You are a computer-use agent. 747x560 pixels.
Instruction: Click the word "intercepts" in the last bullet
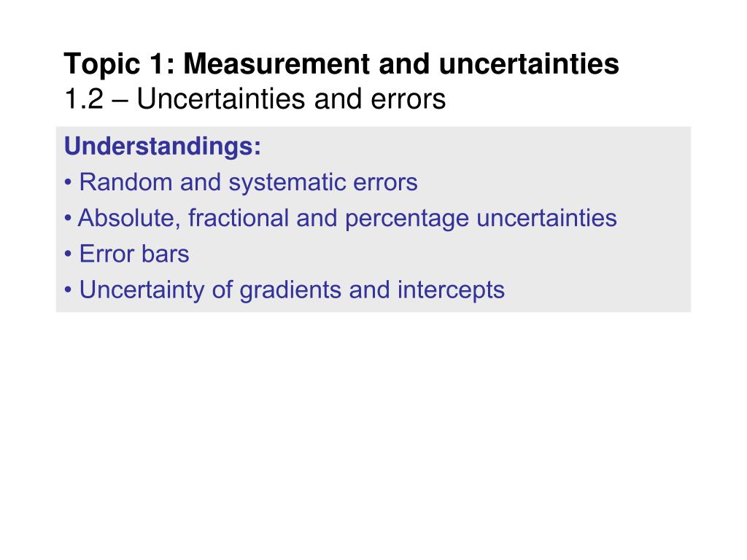tap(451, 290)
